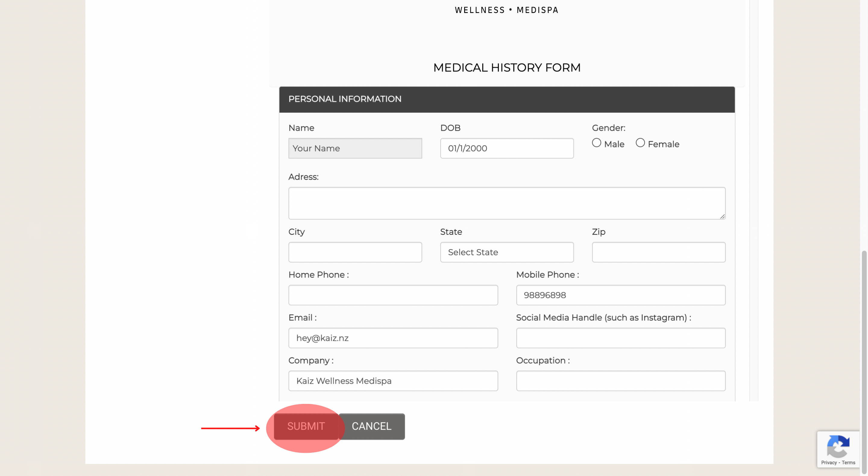
Task: Click the State label
Action: (x=451, y=232)
